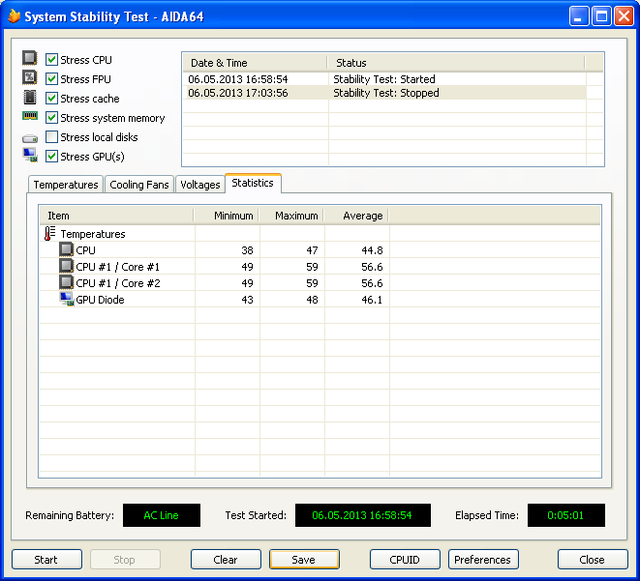Viewport: 640px width, 581px height.
Task: Select the Voltages tab
Action: click(x=200, y=185)
